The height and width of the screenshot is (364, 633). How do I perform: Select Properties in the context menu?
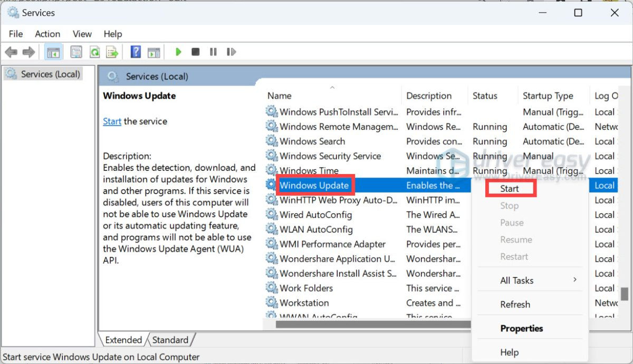[x=521, y=328]
